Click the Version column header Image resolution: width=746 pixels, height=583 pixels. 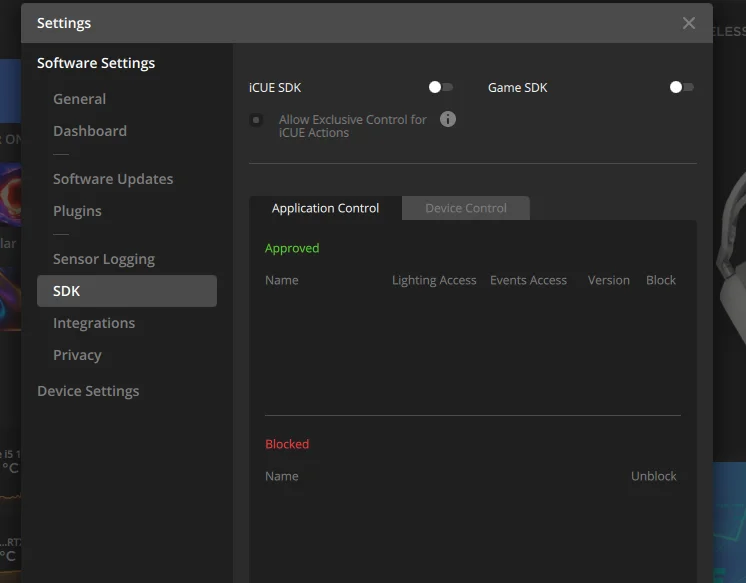click(x=608, y=280)
